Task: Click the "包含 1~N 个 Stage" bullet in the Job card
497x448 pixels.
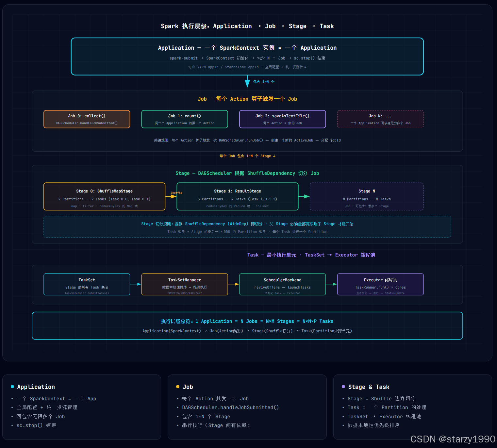Action: pyautogui.click(x=206, y=417)
